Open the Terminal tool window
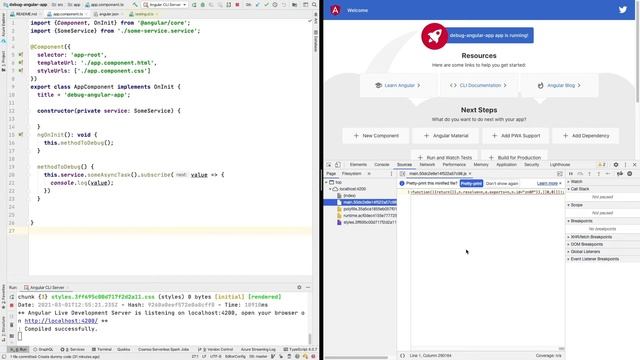 click(x=102, y=349)
